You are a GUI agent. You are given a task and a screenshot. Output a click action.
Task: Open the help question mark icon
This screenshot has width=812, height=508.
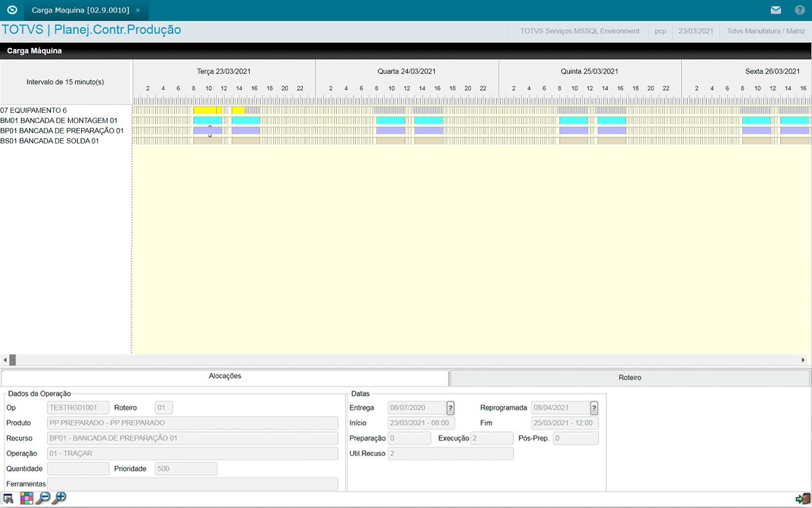point(800,10)
